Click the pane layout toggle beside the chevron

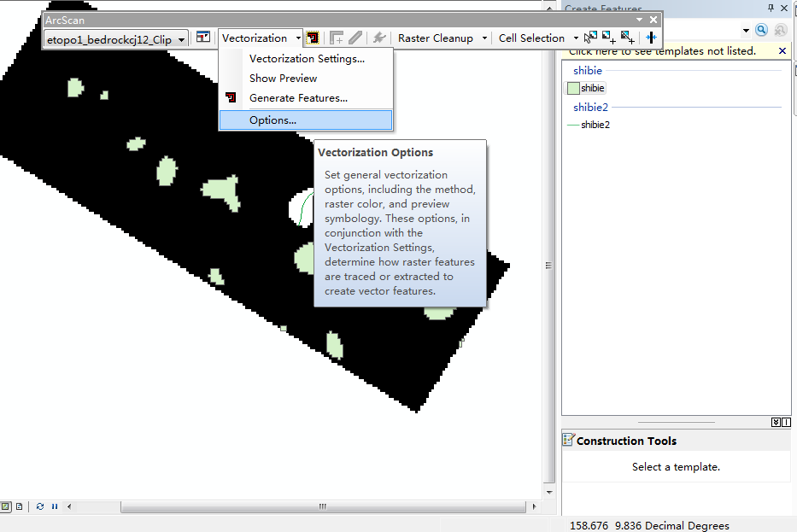(x=787, y=422)
